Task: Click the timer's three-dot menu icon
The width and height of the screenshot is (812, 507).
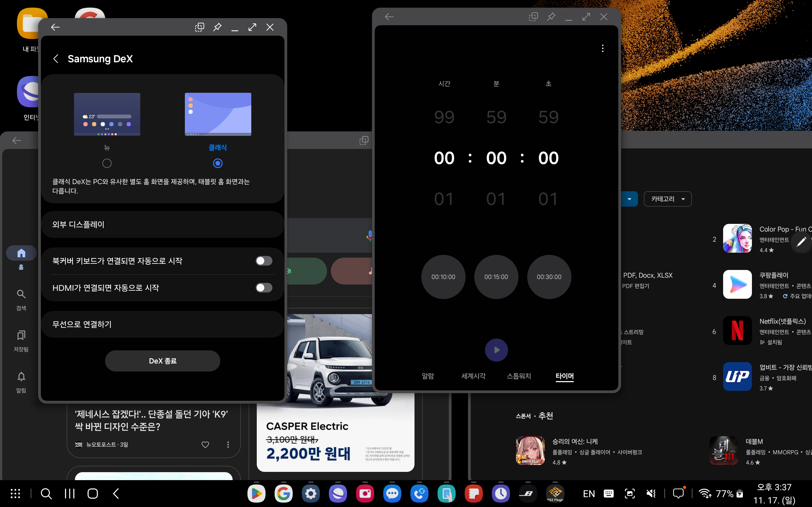Action: coord(602,48)
